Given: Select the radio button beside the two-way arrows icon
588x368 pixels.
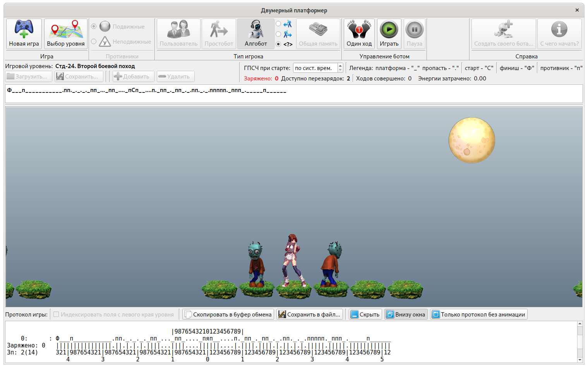Looking at the screenshot, I should pos(278,24).
